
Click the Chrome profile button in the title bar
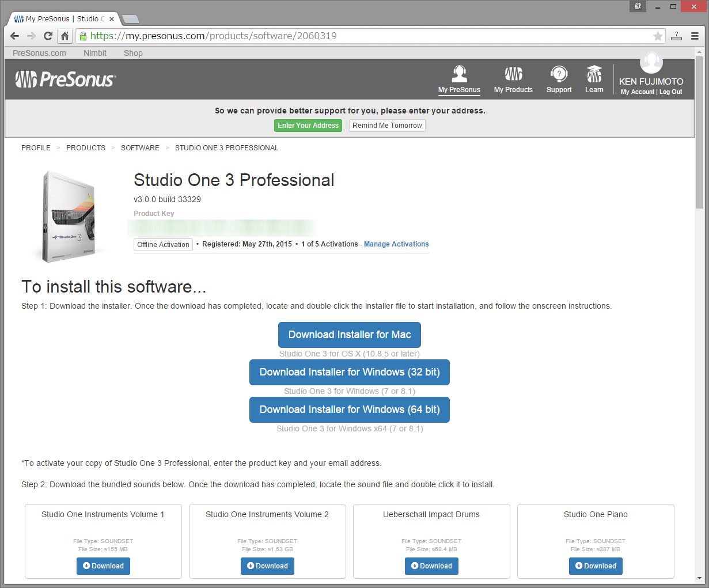638,6
